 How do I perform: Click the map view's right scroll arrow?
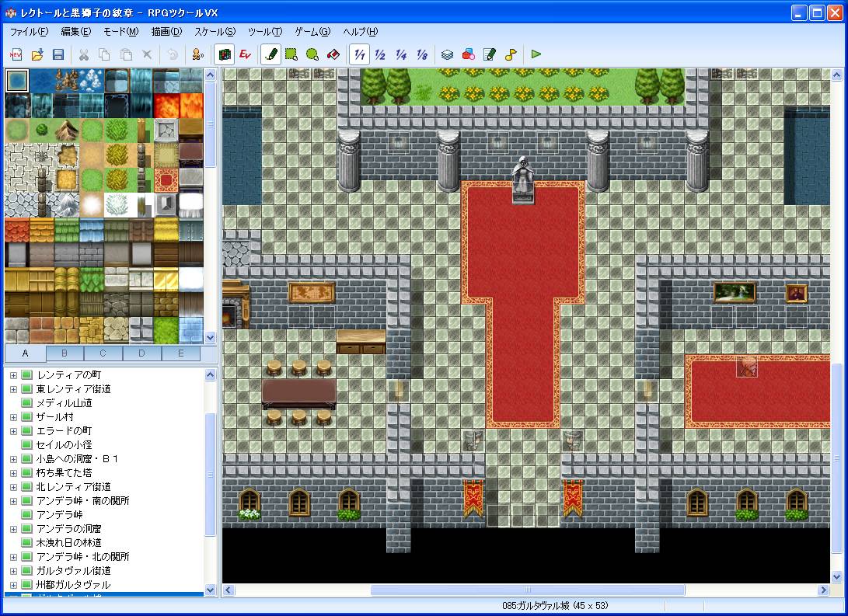(x=823, y=590)
